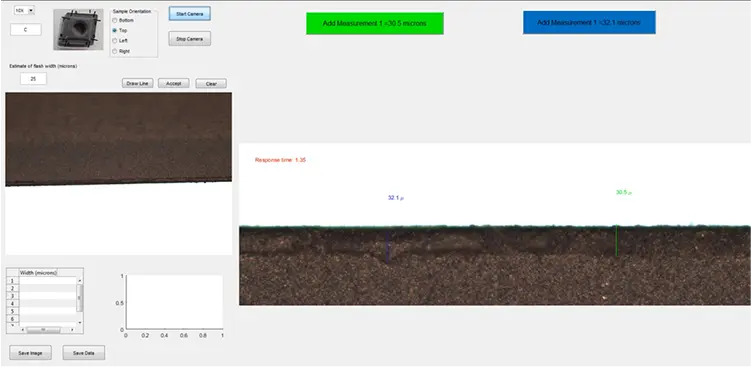751x367 pixels.
Task: Add the blue 32.1 microns measurement
Action: [589, 23]
